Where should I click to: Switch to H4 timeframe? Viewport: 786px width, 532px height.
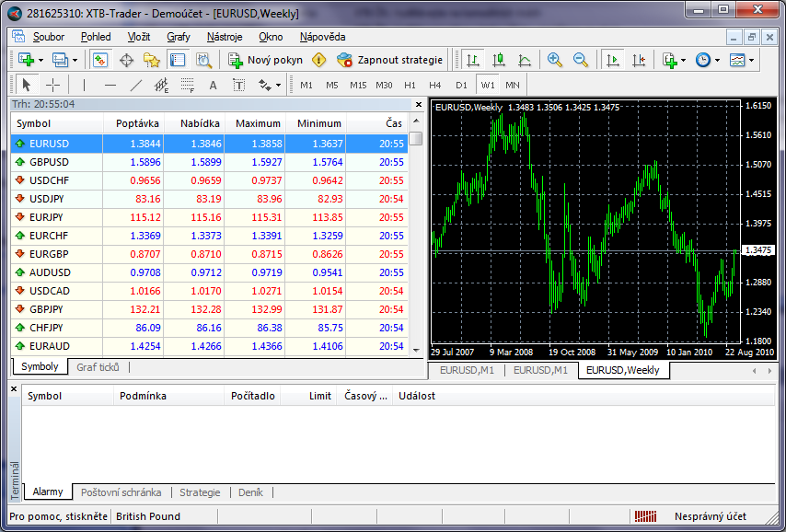point(435,86)
